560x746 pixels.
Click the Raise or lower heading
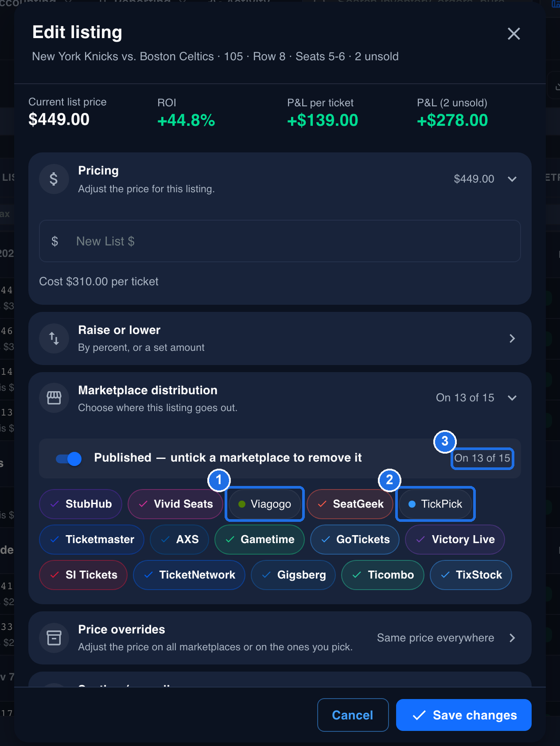pos(119,330)
